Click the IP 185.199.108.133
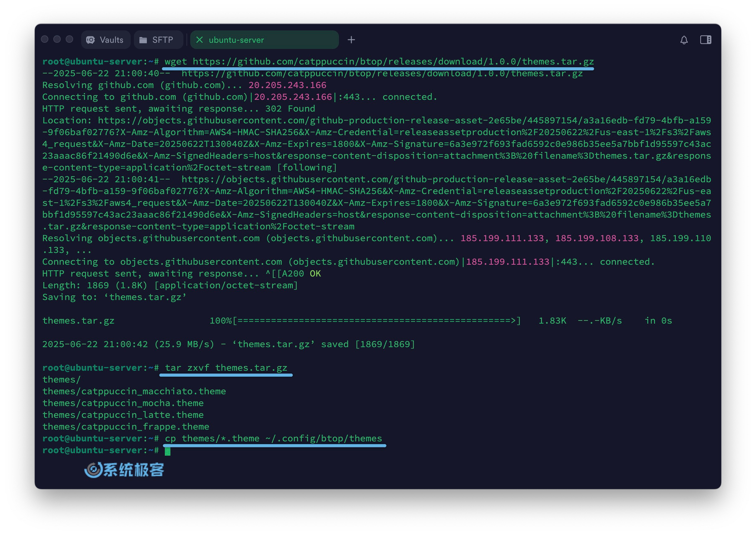 [x=597, y=238]
